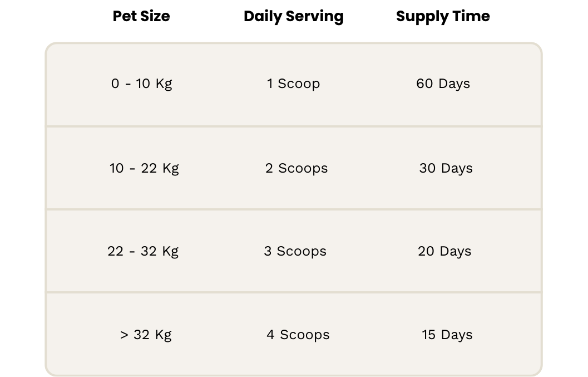Select the 22 - 32 Kg cell
Screen dimensions: 588x377
(143, 251)
